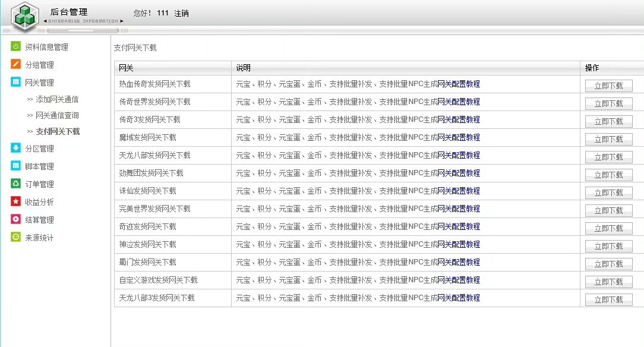The height and width of the screenshot is (347, 644).
Task: Open 来源统计 menu
Action: point(39,238)
